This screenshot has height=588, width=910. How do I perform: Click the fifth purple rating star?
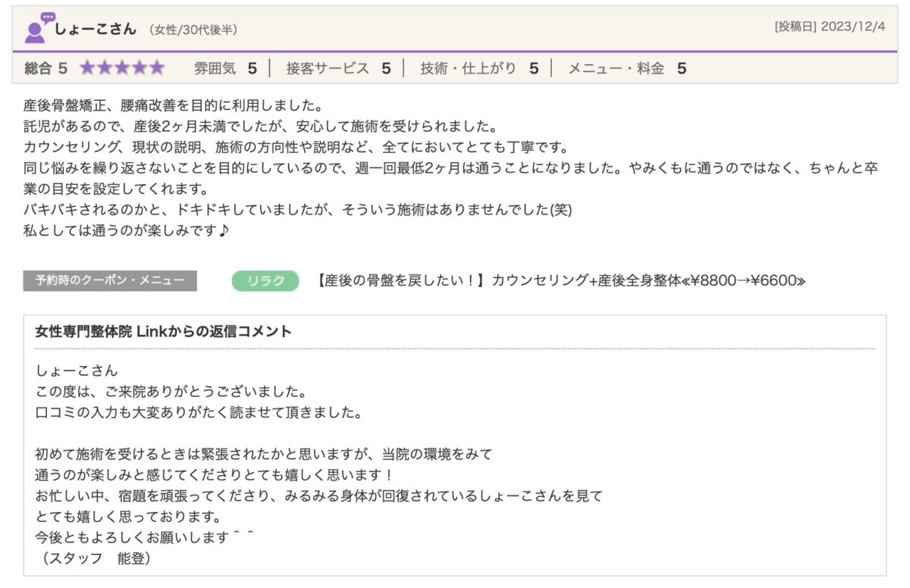point(156,68)
